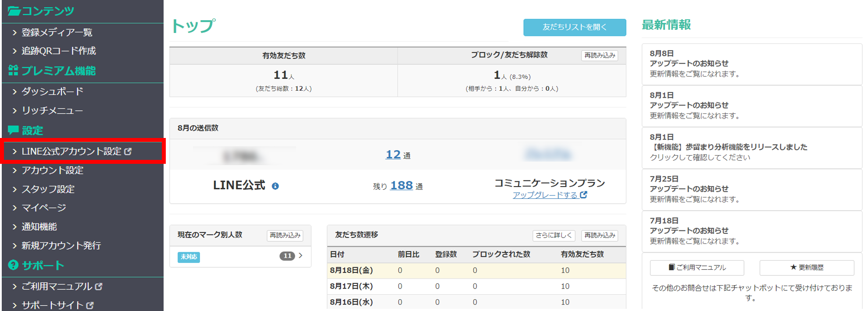Viewport: 868px width, 311px height.
Task: Click external link icon next to アップグレードする
Action: (583, 195)
